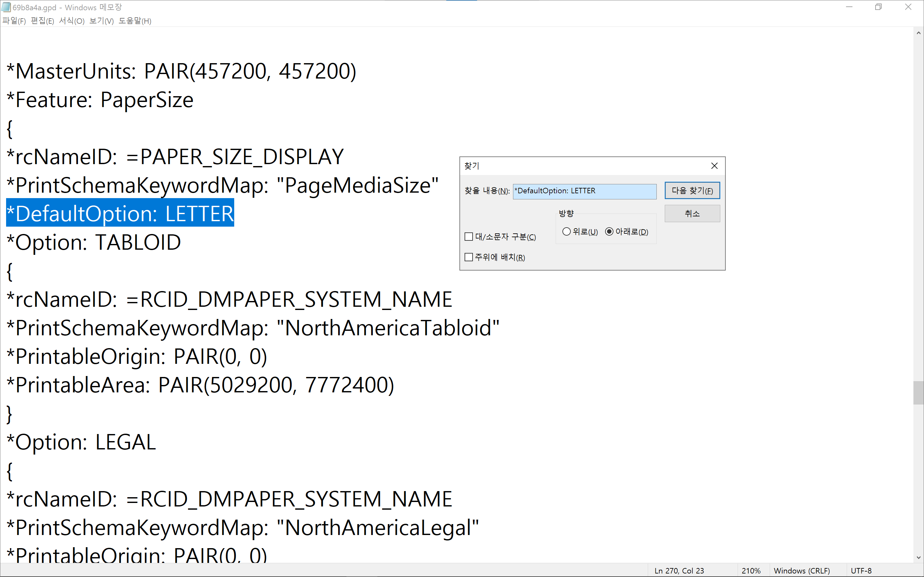Open the 파일(F) menu
This screenshot has width=924, height=577.
pyautogui.click(x=14, y=21)
